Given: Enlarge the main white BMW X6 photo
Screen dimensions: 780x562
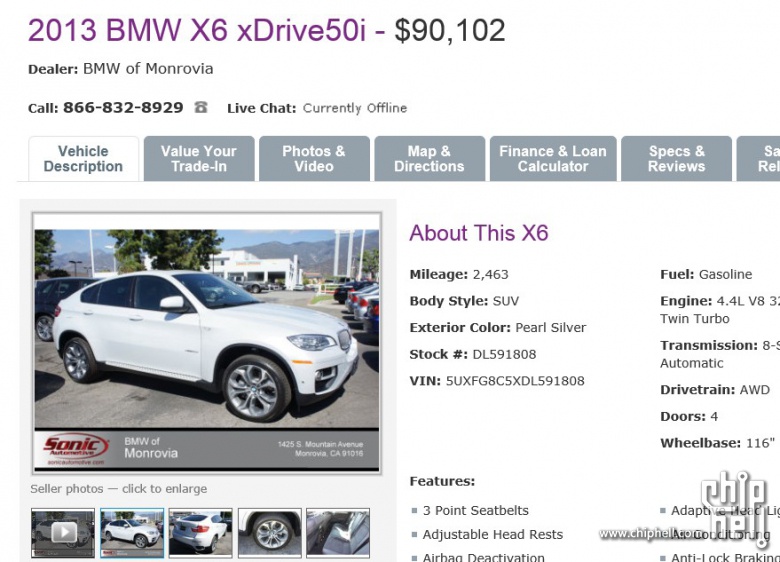Looking at the screenshot, I should pyautogui.click(x=206, y=329).
